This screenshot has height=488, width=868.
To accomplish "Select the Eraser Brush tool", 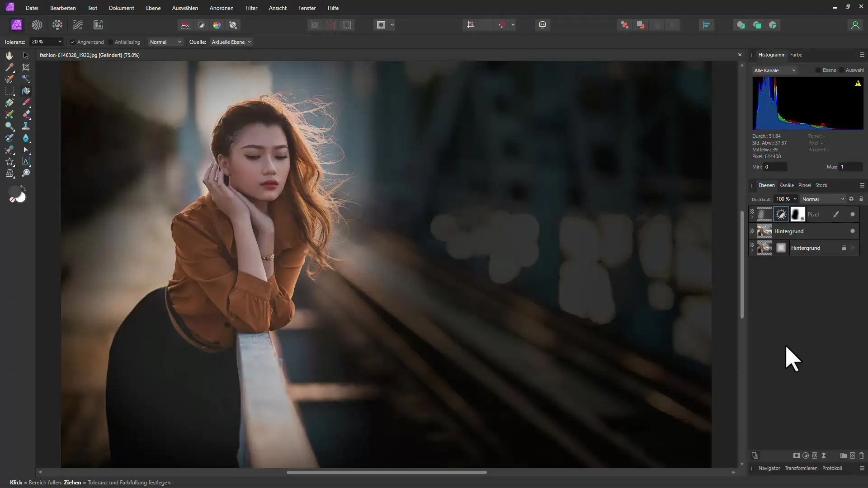I will [x=26, y=114].
